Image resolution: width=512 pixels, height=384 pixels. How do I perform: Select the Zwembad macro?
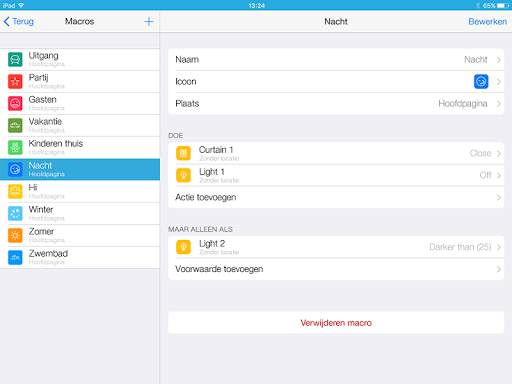point(80,257)
